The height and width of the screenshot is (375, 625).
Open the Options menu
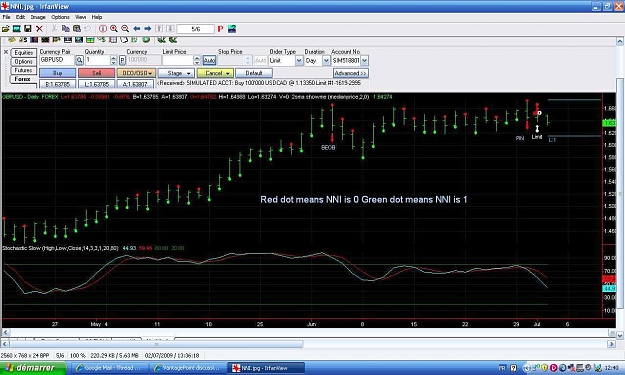(60, 17)
